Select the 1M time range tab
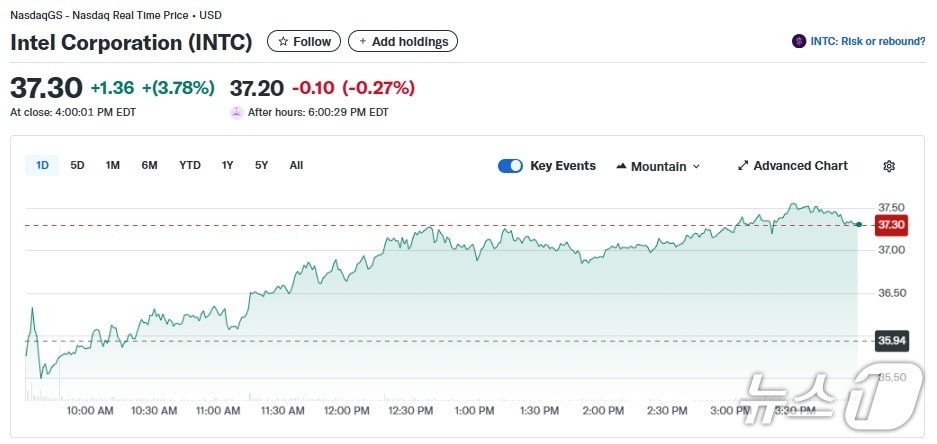 tap(113, 165)
